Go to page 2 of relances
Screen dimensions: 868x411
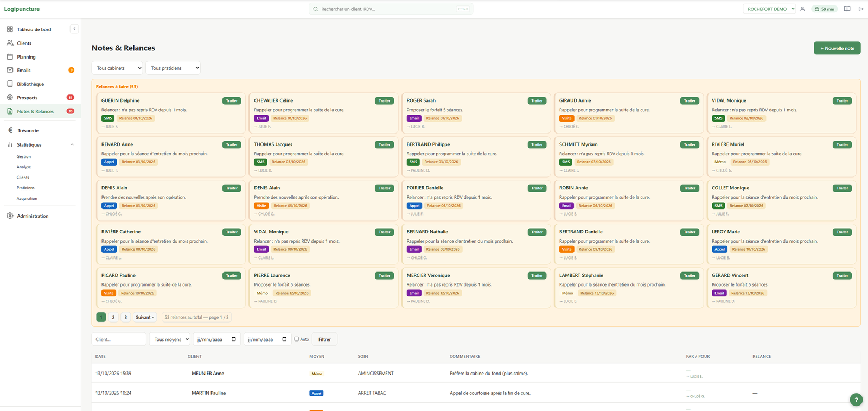tap(113, 317)
